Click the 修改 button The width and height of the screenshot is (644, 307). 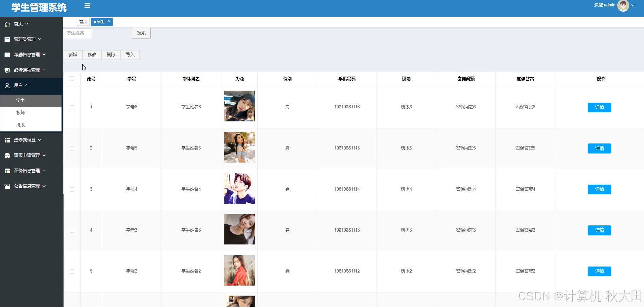92,55
